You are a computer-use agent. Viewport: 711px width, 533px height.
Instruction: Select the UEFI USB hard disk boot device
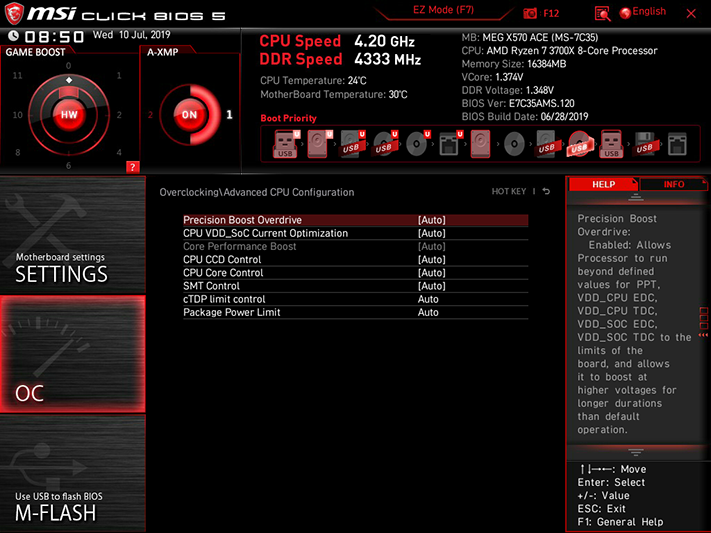point(352,144)
